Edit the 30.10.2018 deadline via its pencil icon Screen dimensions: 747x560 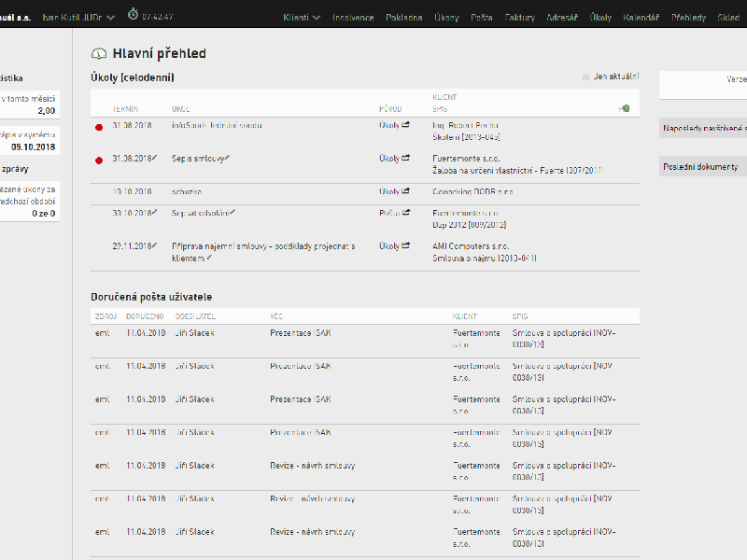click(154, 212)
